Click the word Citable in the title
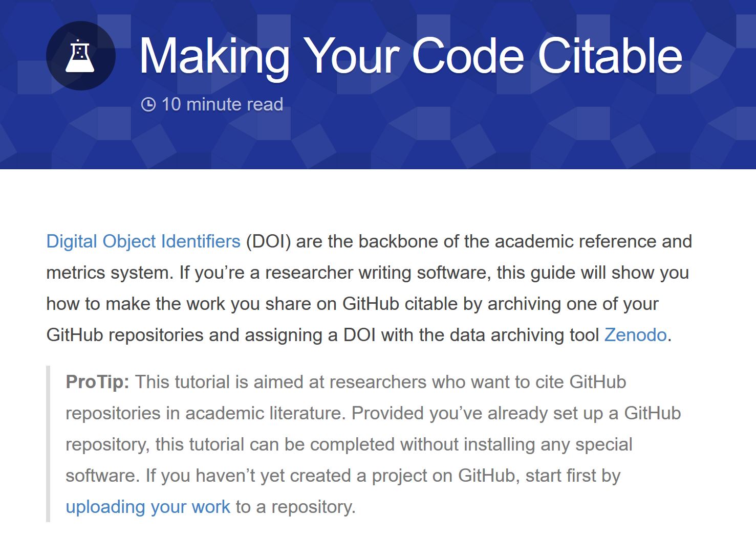This screenshot has height=539, width=756. coord(610,56)
